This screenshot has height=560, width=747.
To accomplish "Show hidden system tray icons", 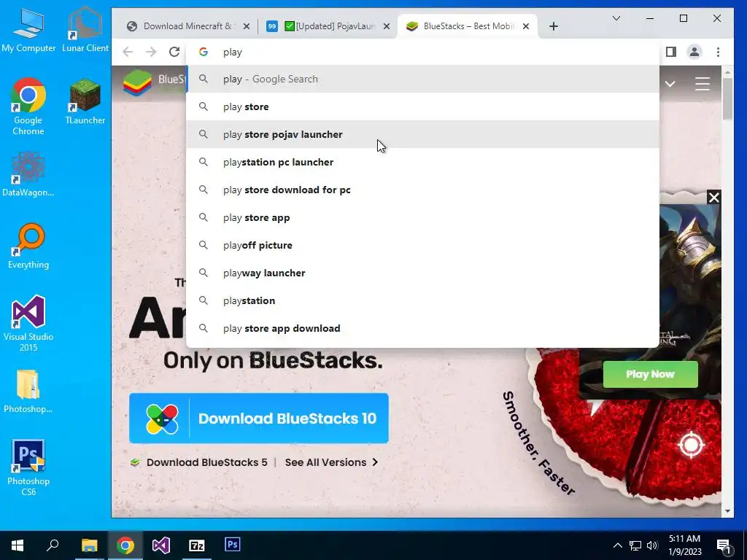I will (617, 545).
